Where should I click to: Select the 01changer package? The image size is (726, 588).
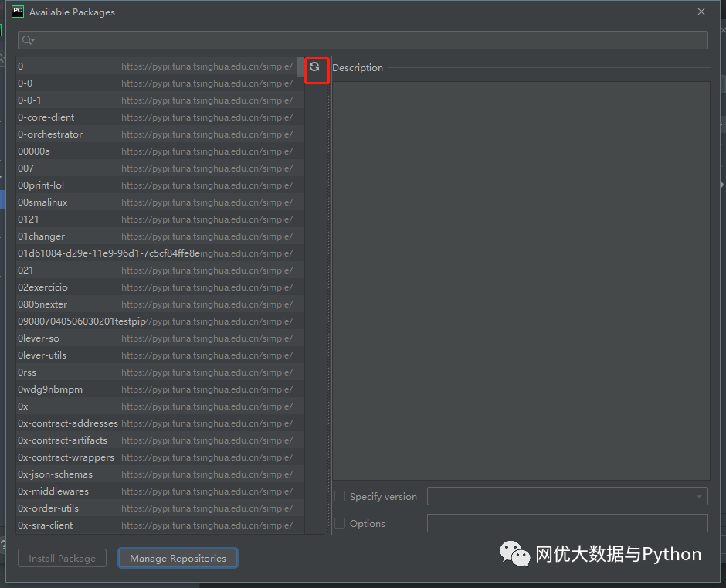160,236
